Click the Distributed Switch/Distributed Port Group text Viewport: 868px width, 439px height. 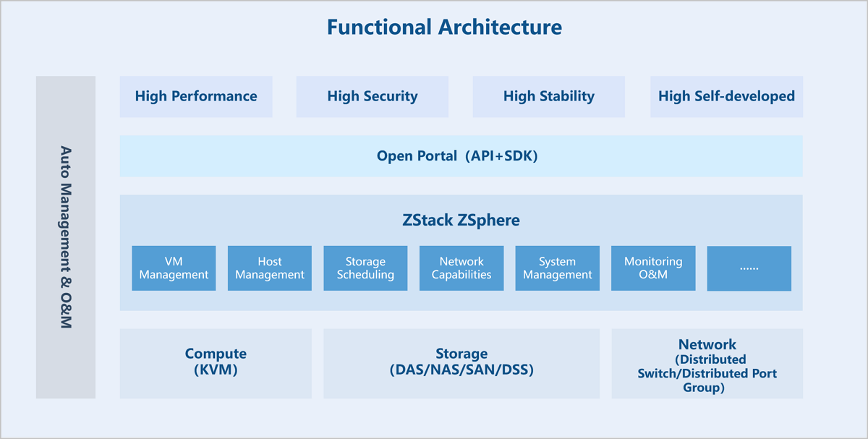(707, 373)
